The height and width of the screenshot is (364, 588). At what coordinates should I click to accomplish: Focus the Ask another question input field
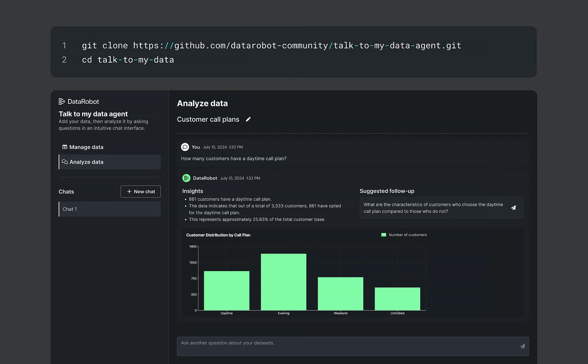[x=347, y=346]
